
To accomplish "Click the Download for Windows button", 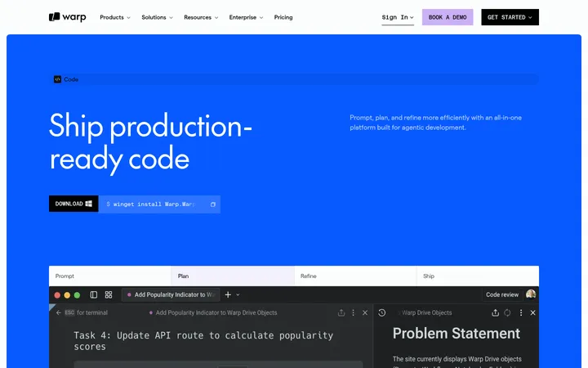I will pyautogui.click(x=73, y=204).
